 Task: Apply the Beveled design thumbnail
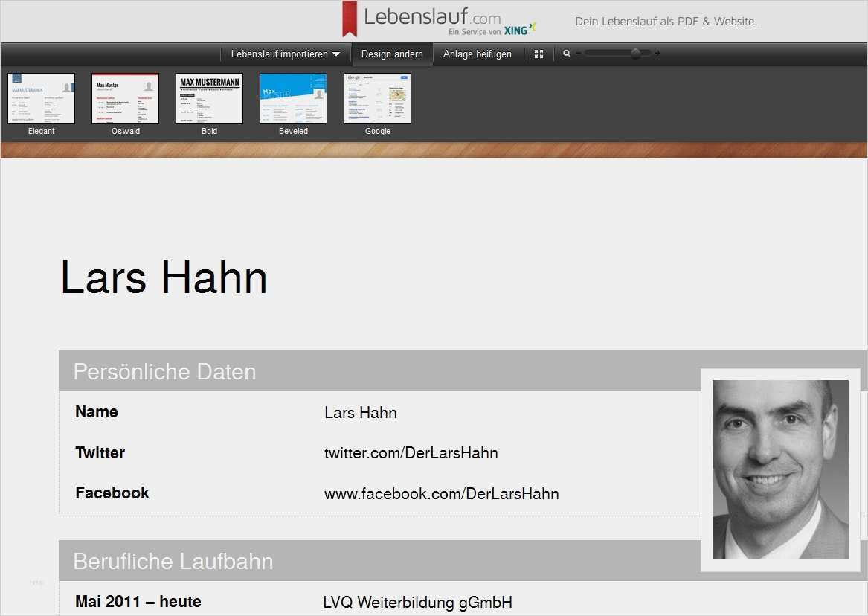(293, 98)
